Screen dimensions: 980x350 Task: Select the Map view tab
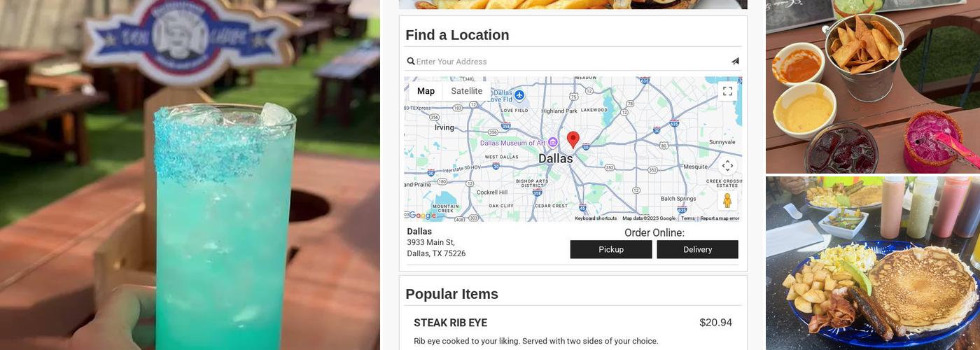(426, 91)
